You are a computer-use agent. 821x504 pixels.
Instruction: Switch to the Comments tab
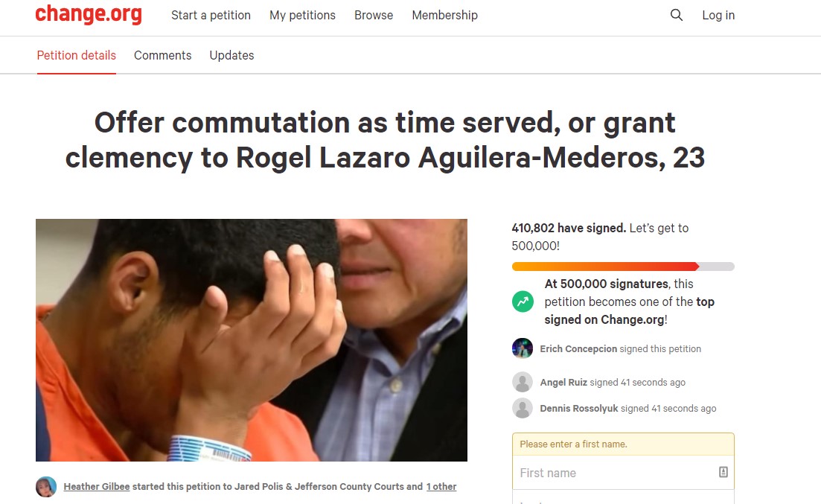(x=163, y=55)
